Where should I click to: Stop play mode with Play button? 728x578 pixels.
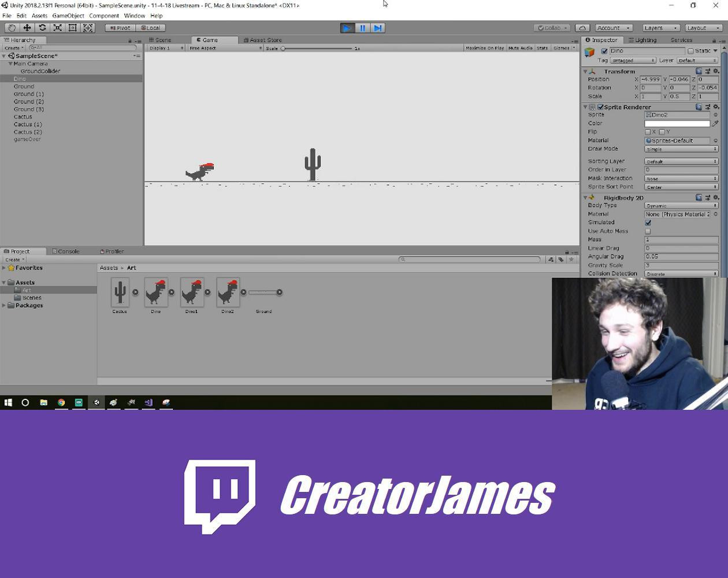point(347,28)
